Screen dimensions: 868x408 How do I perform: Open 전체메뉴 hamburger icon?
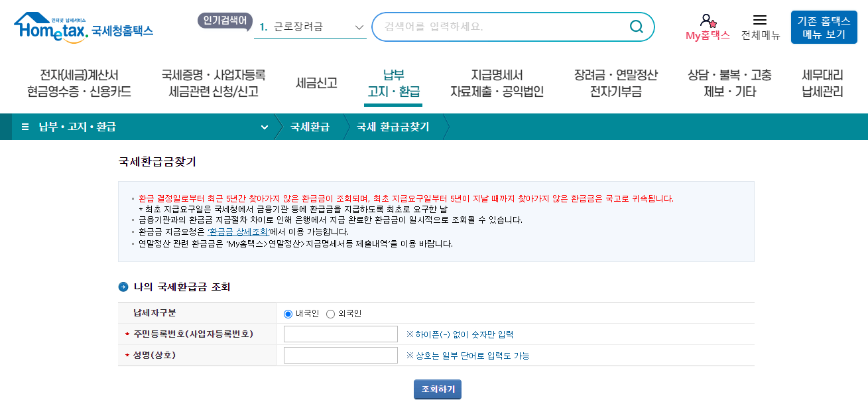[x=760, y=20]
